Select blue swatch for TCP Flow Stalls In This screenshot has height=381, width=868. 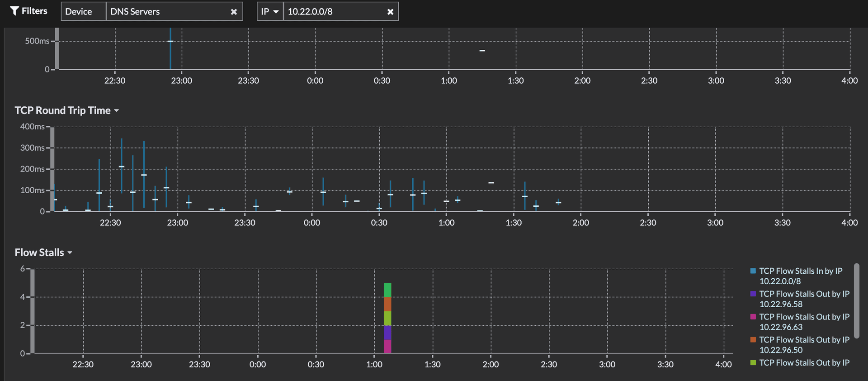[753, 271]
